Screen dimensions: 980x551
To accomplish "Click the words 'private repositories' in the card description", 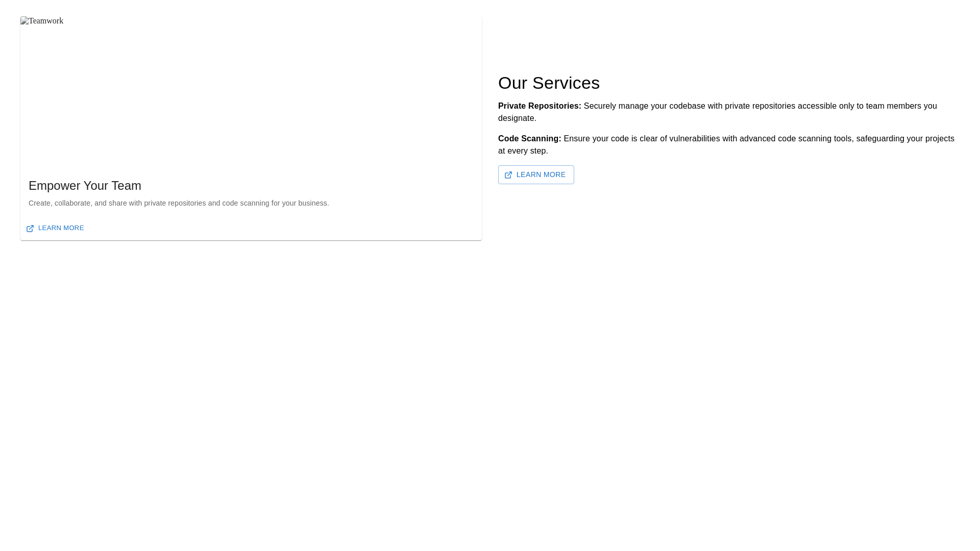I will tap(175, 203).
